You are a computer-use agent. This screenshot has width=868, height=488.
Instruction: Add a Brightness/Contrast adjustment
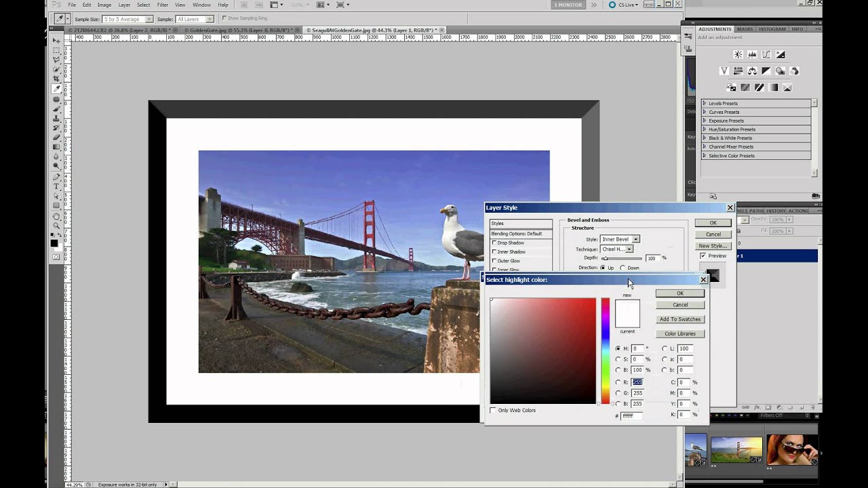point(738,55)
